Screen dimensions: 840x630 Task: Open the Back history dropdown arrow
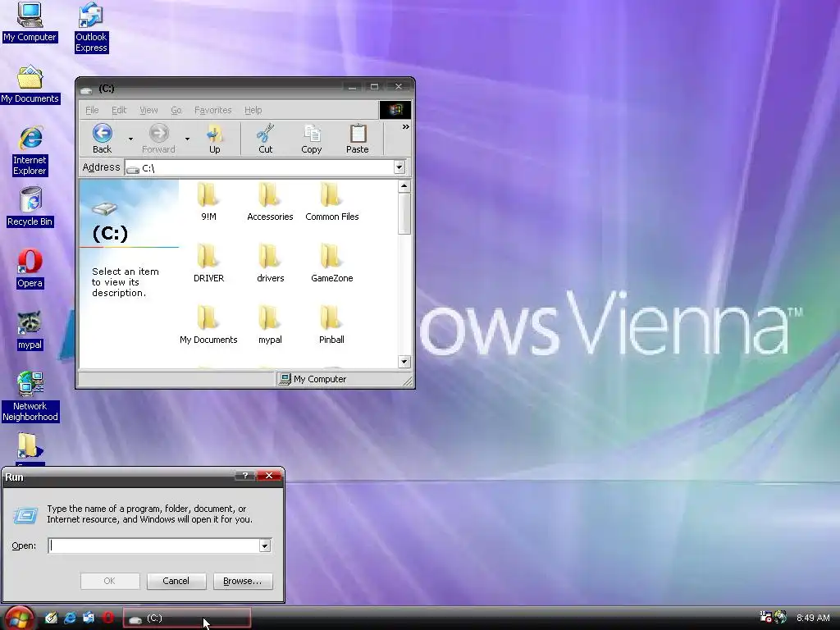point(130,139)
